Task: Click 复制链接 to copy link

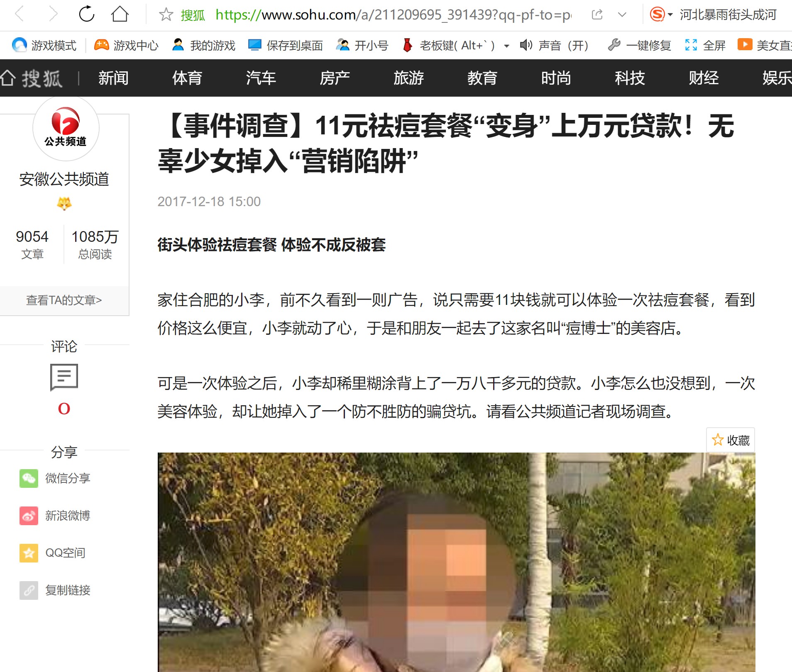Action: tap(55, 590)
